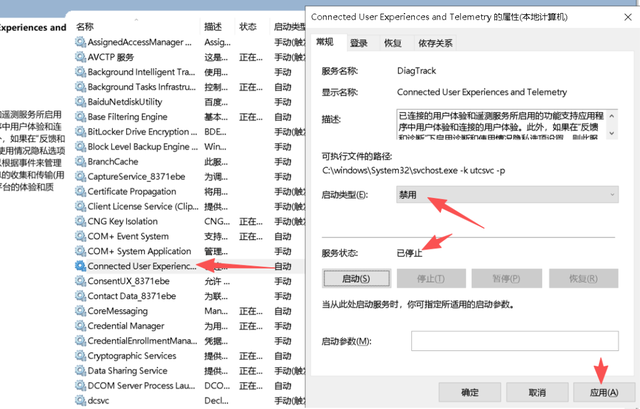Select the Certificate Propagation name
Screen dimensions: 640x409
(132, 191)
